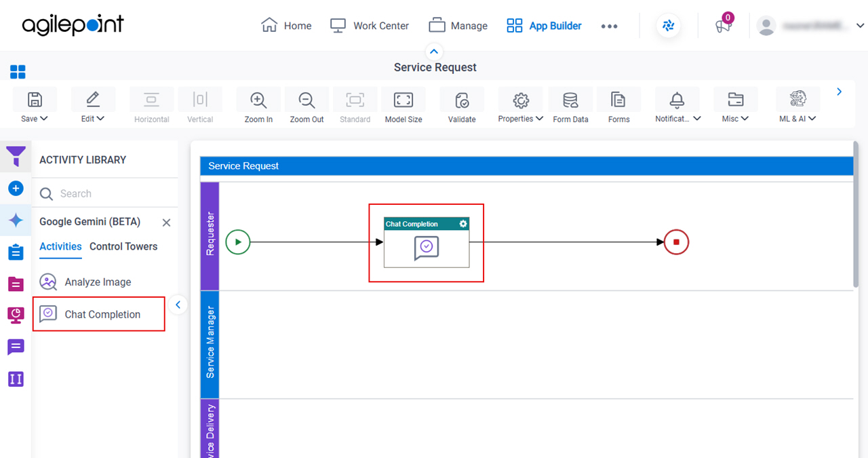Viewport: 868px width, 458px height.
Task: Click the funnel filter sidebar icon
Action: pos(16,157)
